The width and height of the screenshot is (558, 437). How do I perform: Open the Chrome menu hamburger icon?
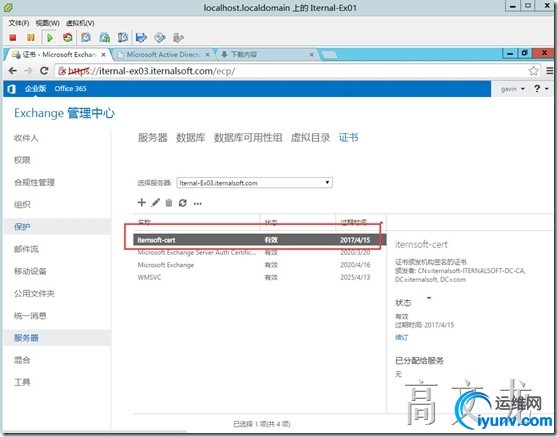[550, 71]
